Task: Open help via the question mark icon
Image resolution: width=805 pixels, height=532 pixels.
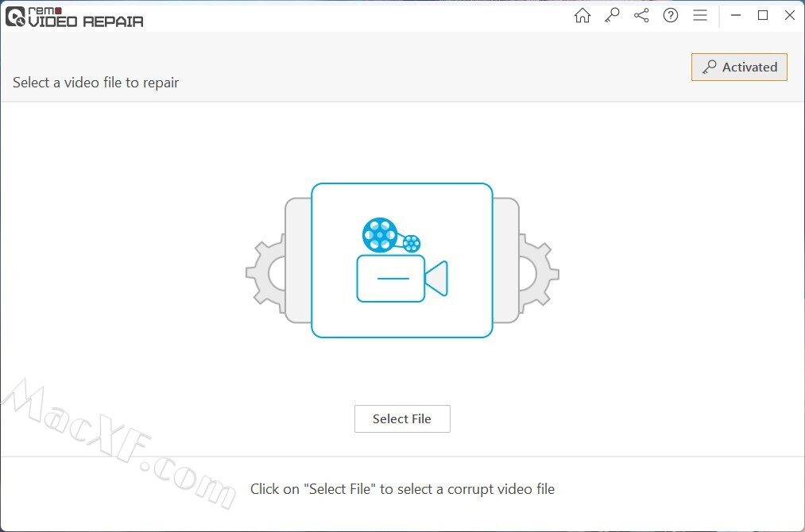Action: 671,15
